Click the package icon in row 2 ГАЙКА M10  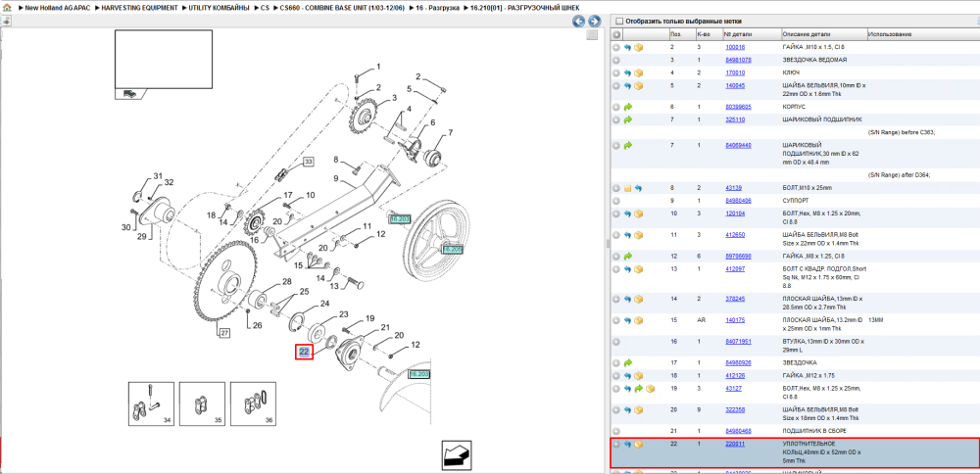point(639,47)
